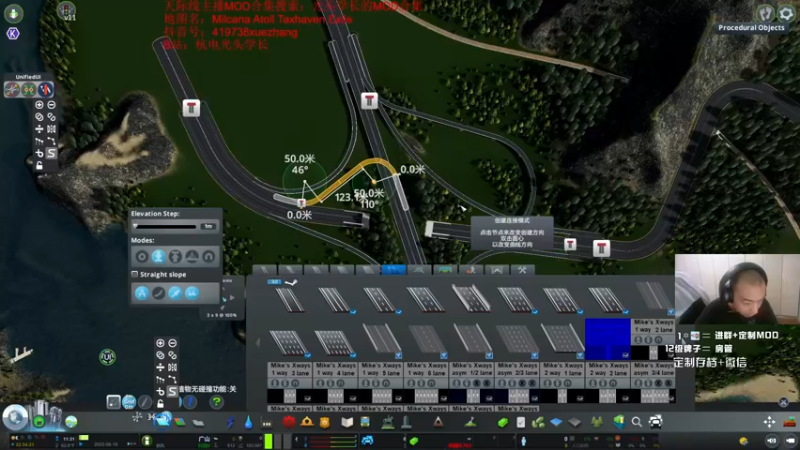Click the green arrow mod button at top-left
Image resolution: width=800 pixels, height=450 pixels.
[x=13, y=13]
